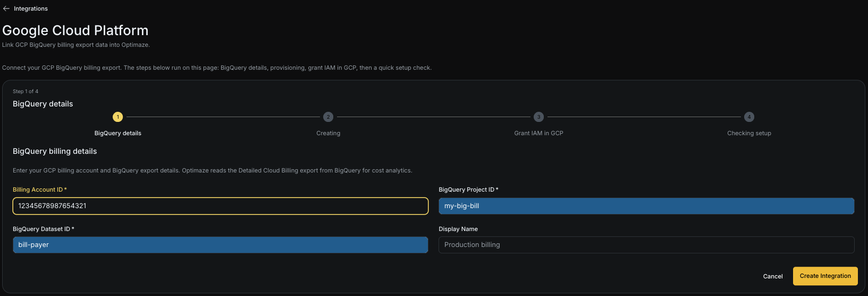Image resolution: width=868 pixels, height=296 pixels.
Task: Click the BigQuery details step label
Action: coord(118,133)
